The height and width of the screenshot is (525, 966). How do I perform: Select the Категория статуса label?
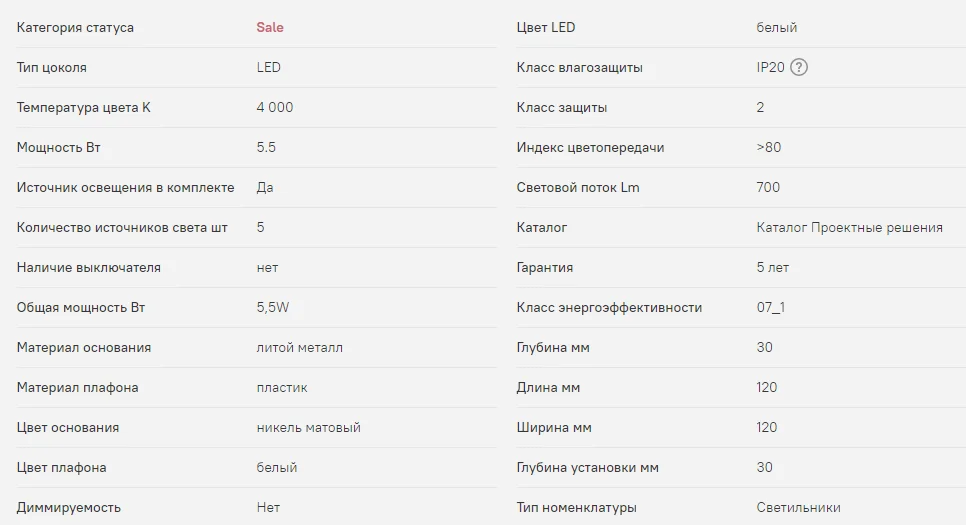point(75,28)
